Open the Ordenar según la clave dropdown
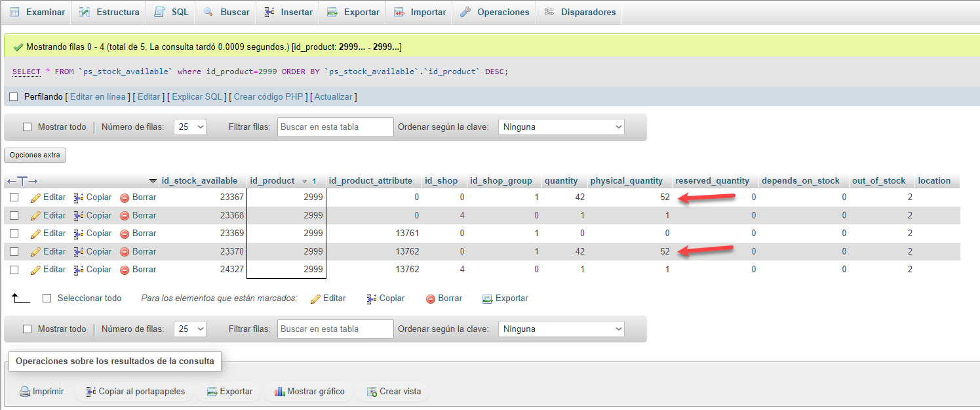Screen dimensions: 980x410 pos(561,127)
